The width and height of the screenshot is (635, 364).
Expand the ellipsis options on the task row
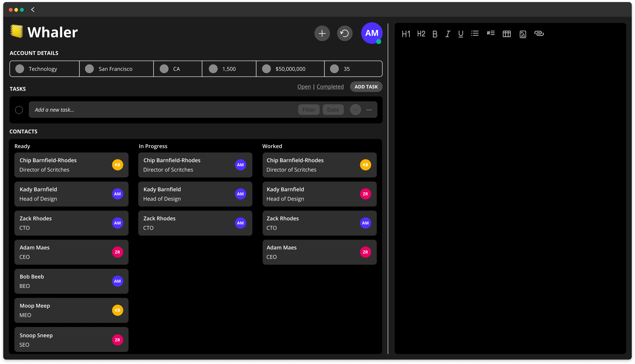369,109
